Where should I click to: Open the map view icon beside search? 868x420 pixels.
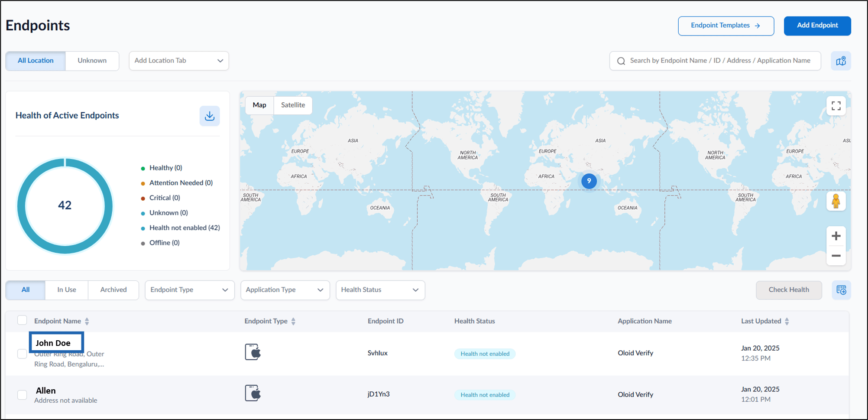coord(841,61)
